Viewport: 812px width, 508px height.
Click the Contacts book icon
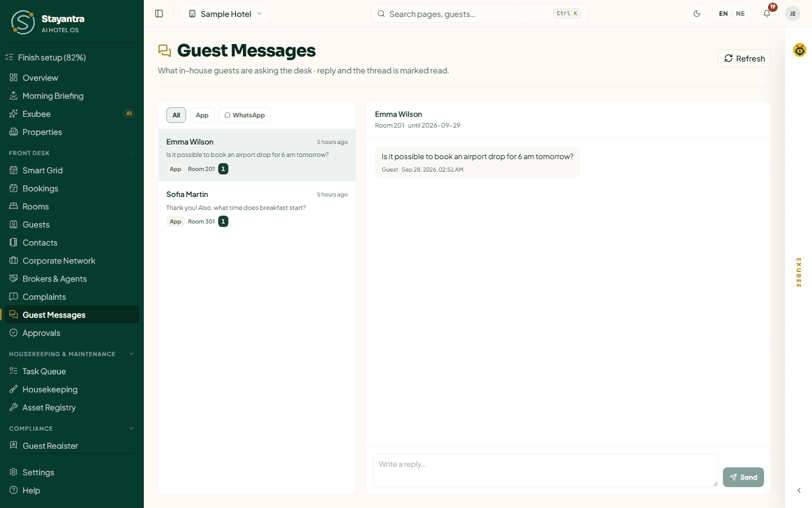point(14,242)
